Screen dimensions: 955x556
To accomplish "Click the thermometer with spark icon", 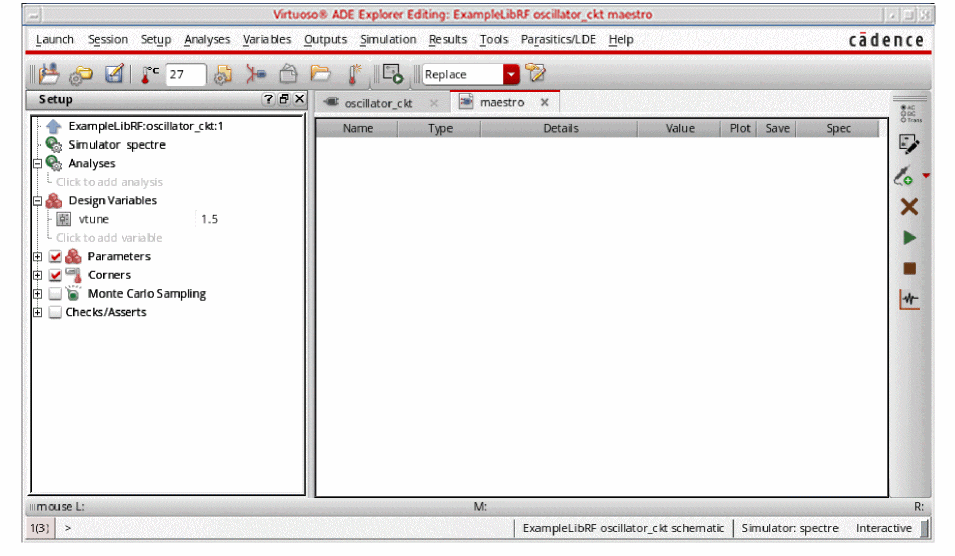I will pos(354,74).
